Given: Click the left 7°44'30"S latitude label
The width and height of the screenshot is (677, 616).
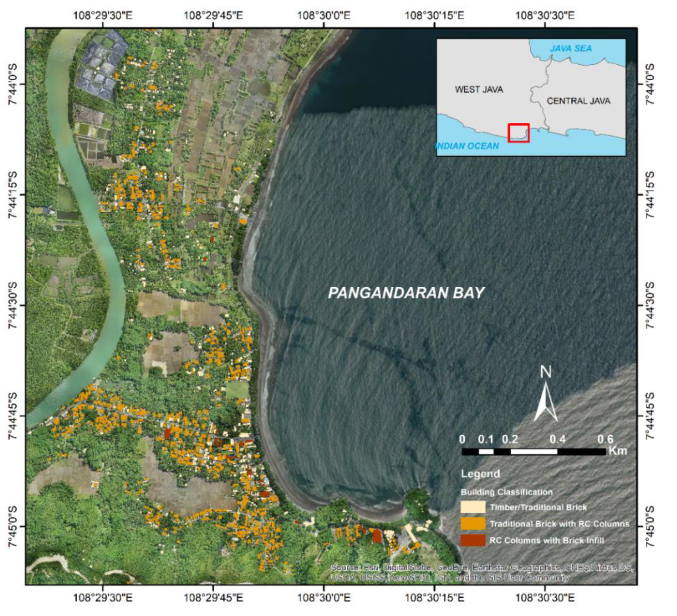Looking at the screenshot, I should click(x=12, y=305).
